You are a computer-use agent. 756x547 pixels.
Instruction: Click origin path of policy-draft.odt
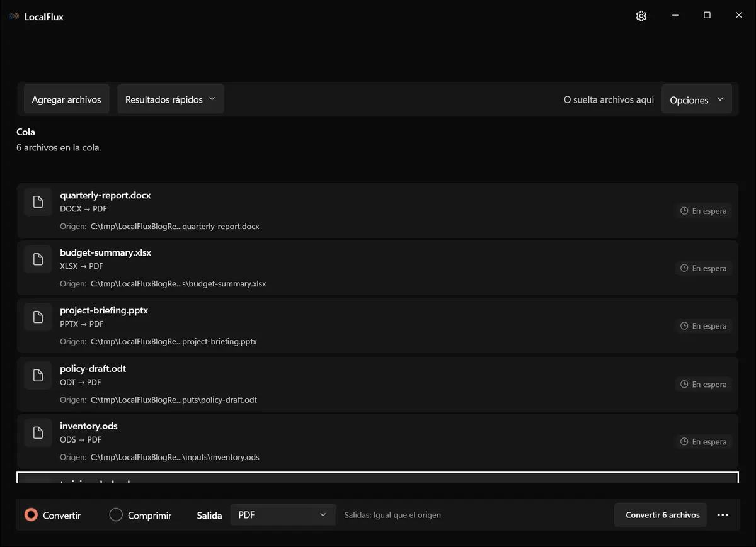(x=174, y=400)
